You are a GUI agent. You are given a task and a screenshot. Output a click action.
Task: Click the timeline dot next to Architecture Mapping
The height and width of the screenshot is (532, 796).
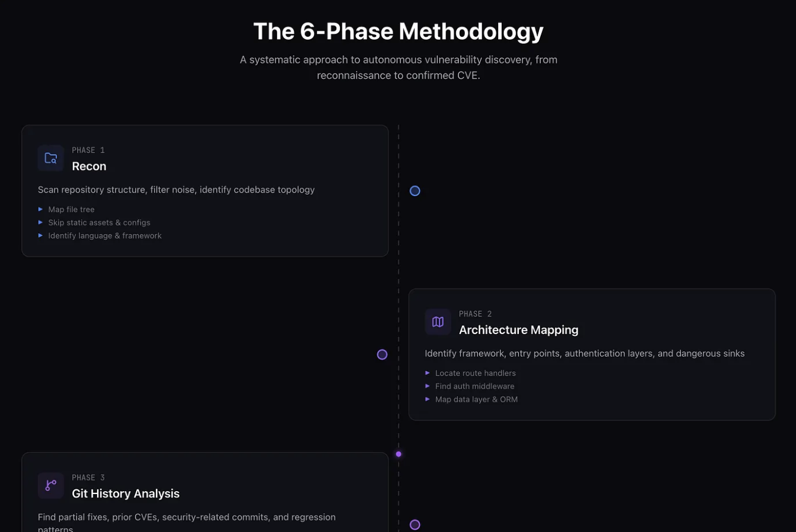point(382,354)
